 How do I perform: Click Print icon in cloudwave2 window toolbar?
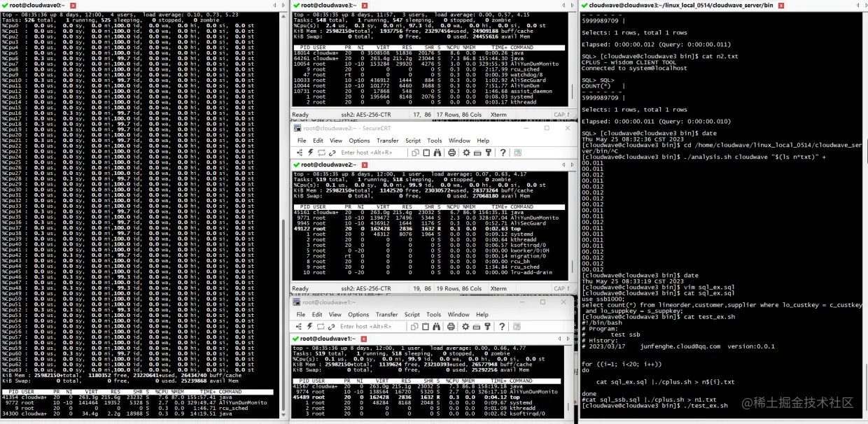coord(451,153)
